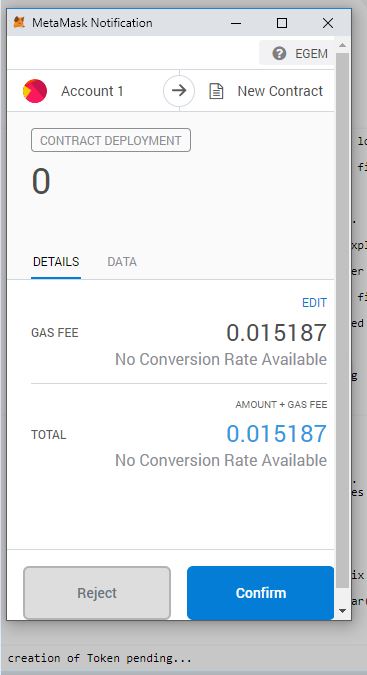Viewport: 367px width, 675px height.
Task: Click the transaction amount 0
Action: click(x=41, y=181)
